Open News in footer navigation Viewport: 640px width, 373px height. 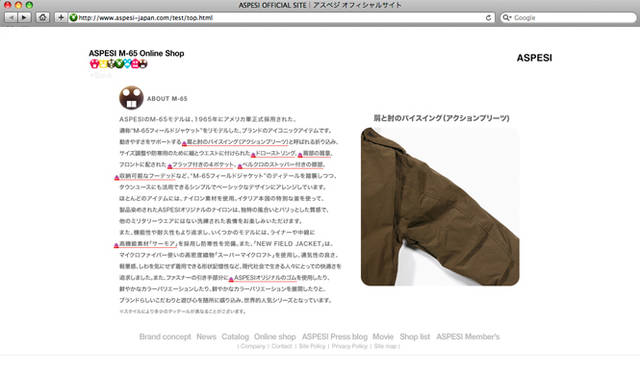206,337
